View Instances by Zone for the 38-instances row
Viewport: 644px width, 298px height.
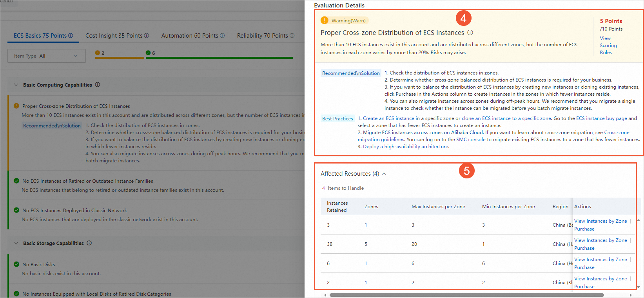click(600, 240)
